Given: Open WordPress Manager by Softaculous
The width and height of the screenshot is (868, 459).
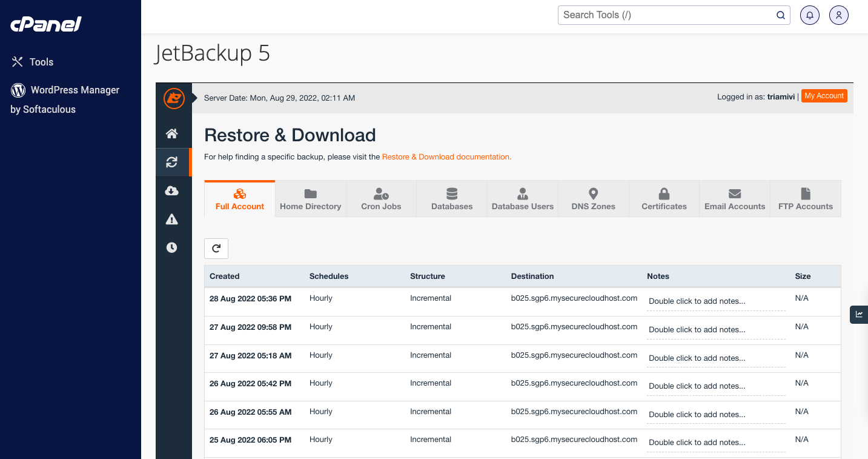Looking at the screenshot, I should 65,99.
